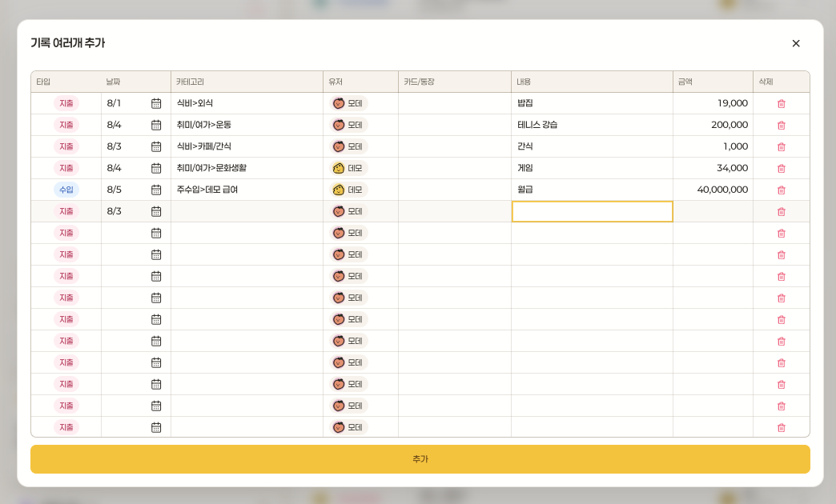Click the 월급 content cell
The image size is (836, 504).
point(592,190)
